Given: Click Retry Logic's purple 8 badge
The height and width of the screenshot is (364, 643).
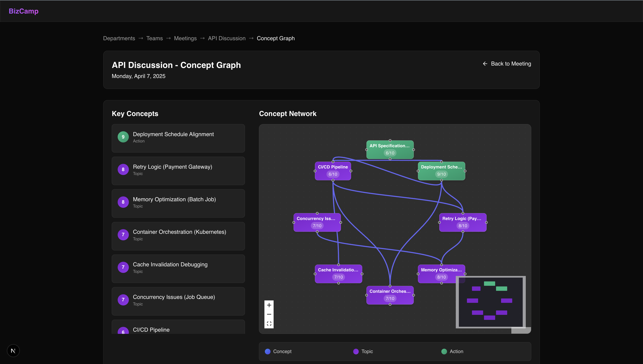Looking at the screenshot, I should (x=123, y=170).
